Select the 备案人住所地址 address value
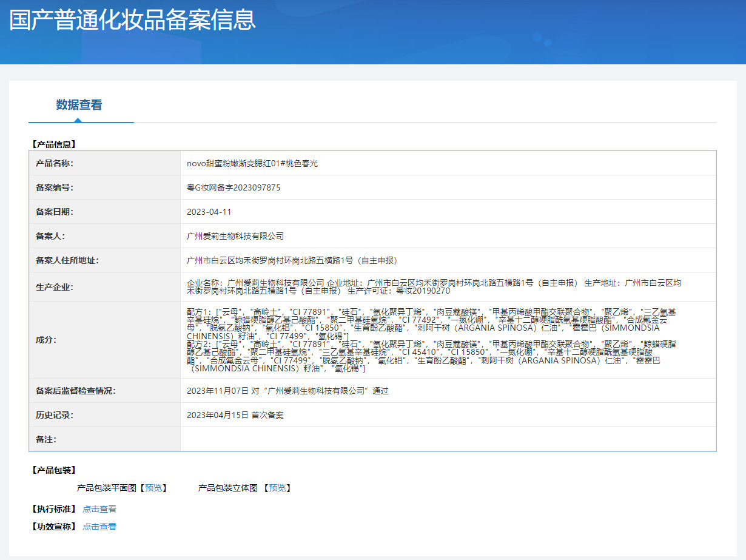The image size is (746, 560). 292,260
